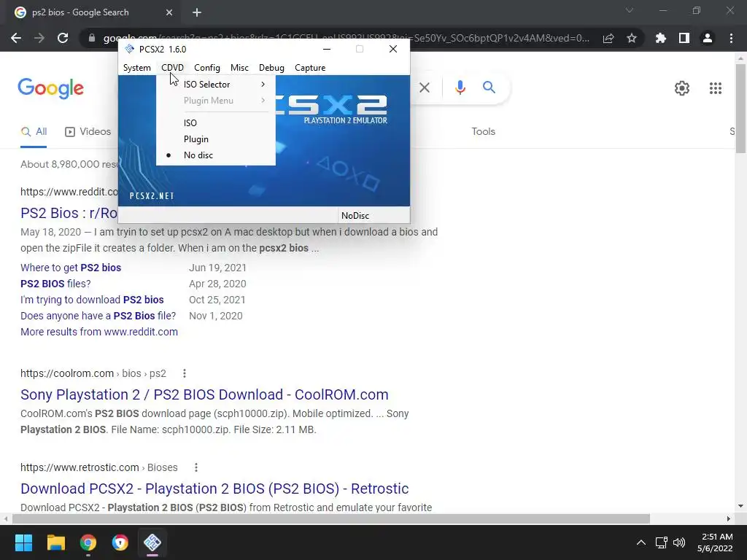The height and width of the screenshot is (560, 747).
Task: Open the clock and date panel
Action: coord(715,542)
